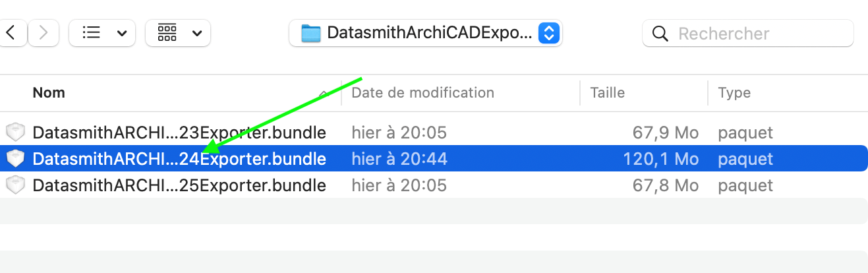868x273 pixels.
Task: Select the DatasmithARCHI...23Exporter.bundle file name
Action: point(179,133)
